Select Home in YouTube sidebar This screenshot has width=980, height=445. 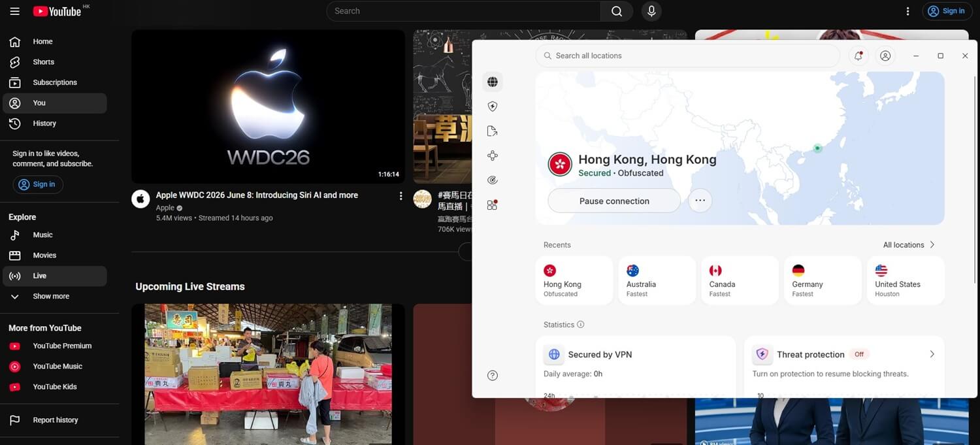click(x=55, y=41)
